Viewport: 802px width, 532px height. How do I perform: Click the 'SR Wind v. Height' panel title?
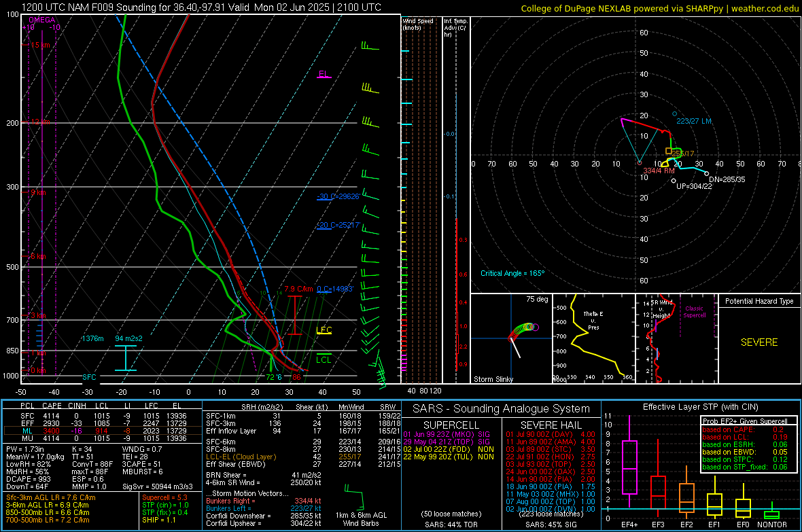(662, 309)
